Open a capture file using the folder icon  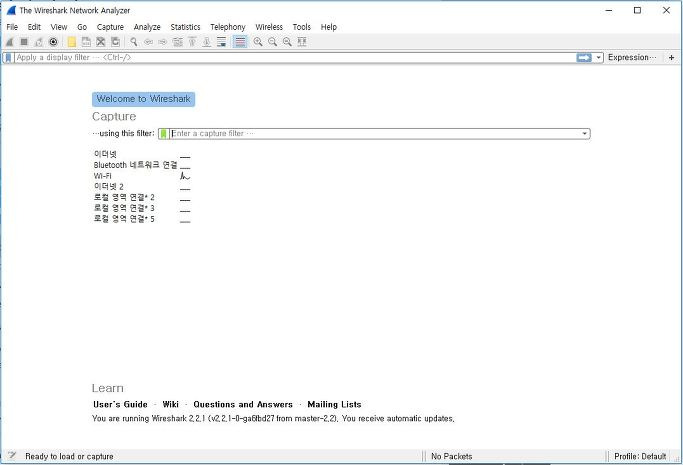(x=72, y=42)
